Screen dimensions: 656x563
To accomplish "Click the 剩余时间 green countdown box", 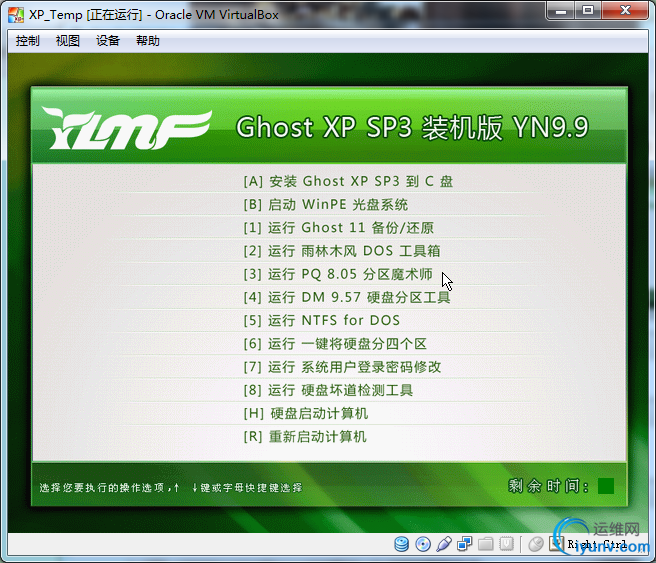I will [x=606, y=486].
